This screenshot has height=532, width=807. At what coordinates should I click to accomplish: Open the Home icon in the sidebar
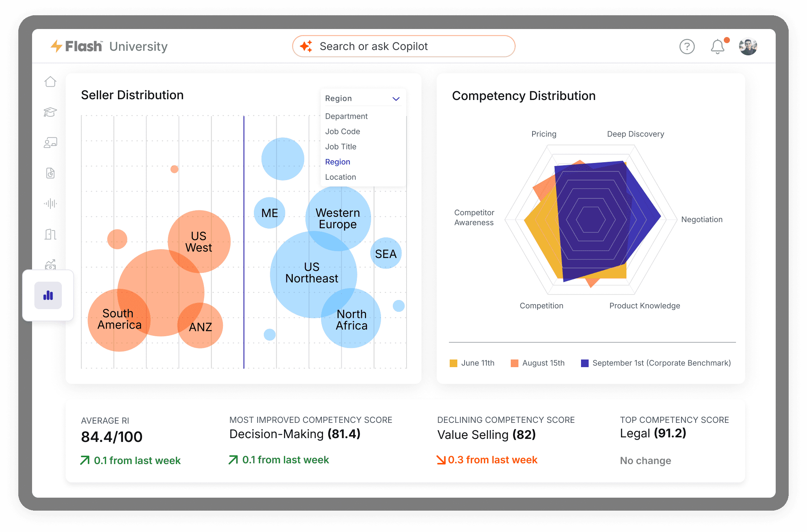pos(50,82)
